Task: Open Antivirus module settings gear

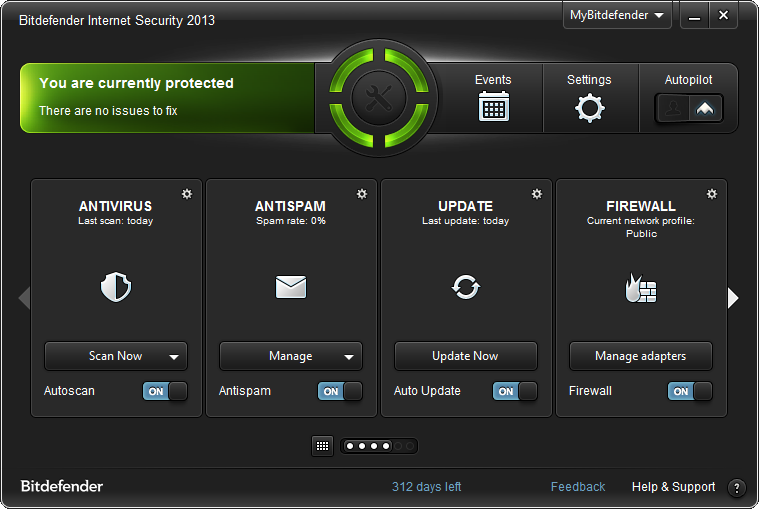Action: click(187, 194)
